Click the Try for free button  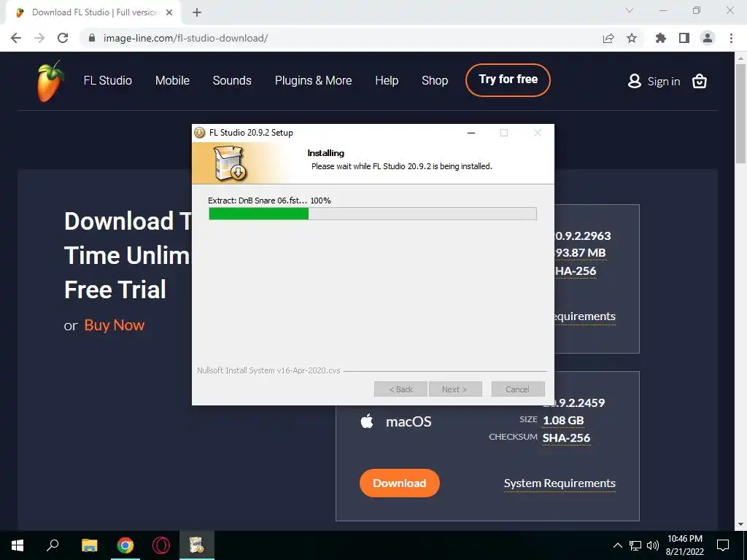tap(508, 79)
